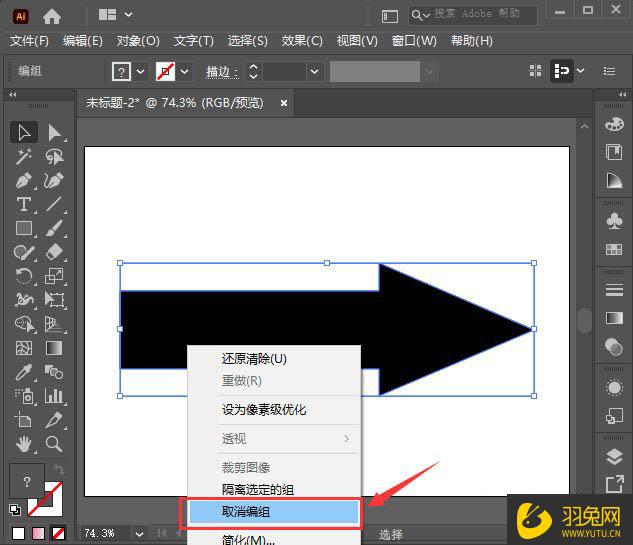This screenshot has height=545, width=633.
Task: Select the Zoom tool
Action: click(54, 444)
